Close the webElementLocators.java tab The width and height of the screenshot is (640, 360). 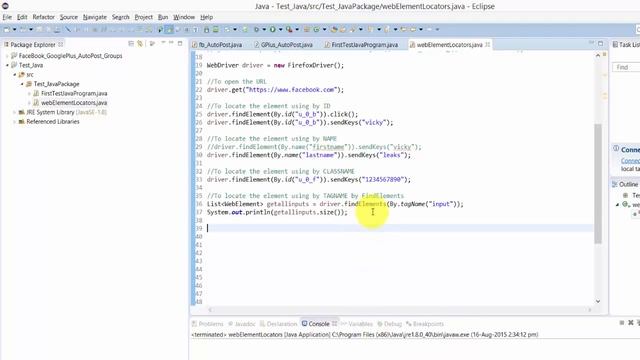point(487,44)
